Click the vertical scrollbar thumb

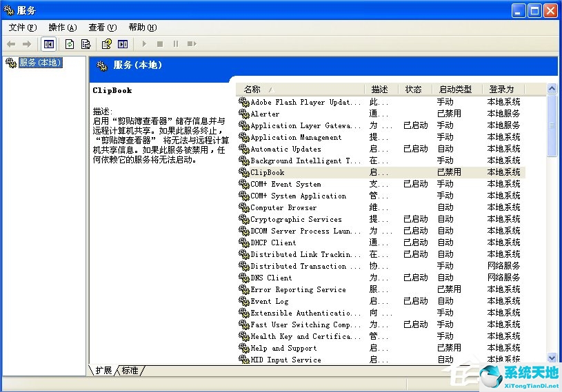pyautogui.click(x=552, y=125)
